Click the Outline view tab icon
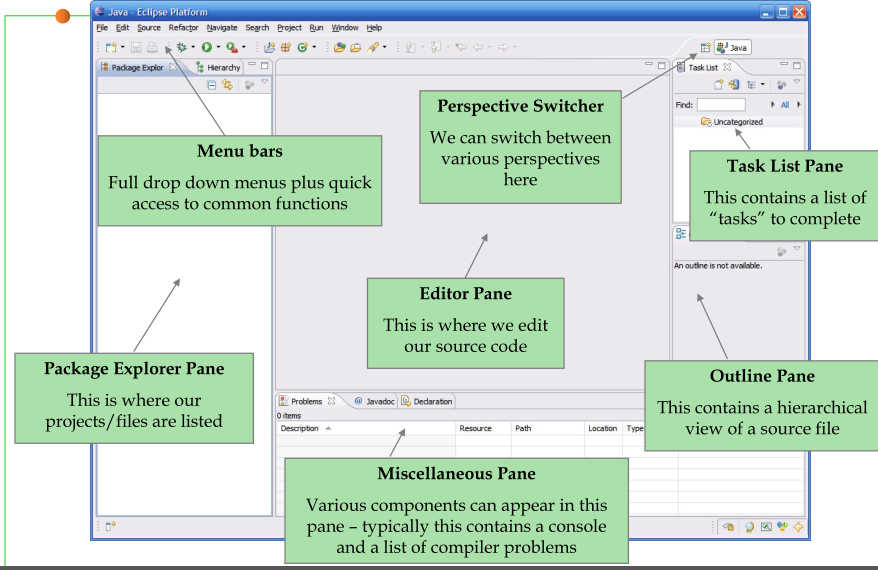 tap(681, 233)
